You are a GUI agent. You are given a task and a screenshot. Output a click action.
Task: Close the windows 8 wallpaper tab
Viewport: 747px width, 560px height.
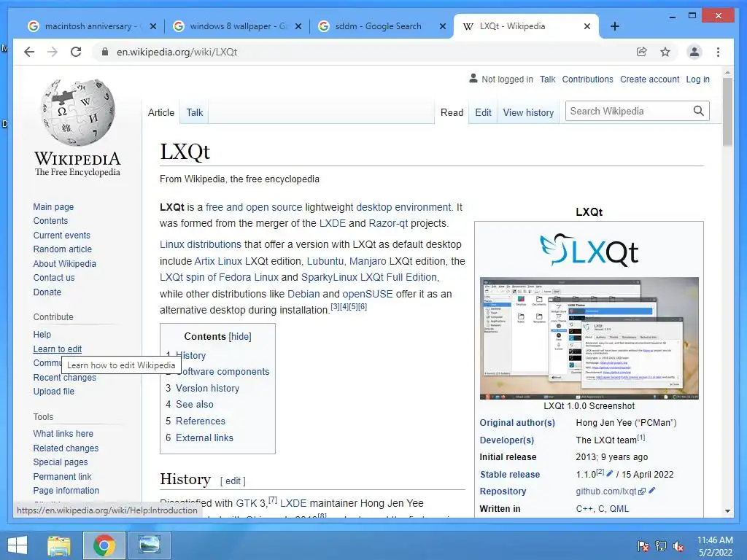298,26
